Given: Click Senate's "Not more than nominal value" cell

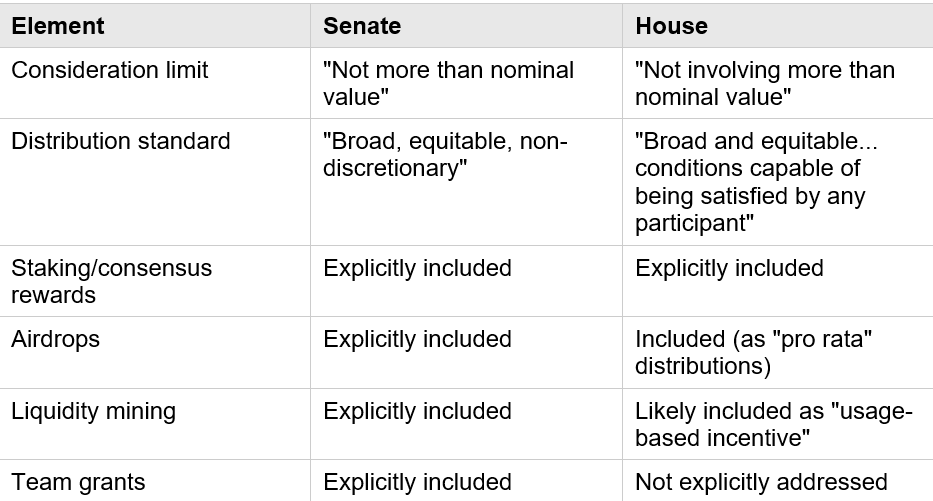Looking at the screenshot, I should (448, 83).
